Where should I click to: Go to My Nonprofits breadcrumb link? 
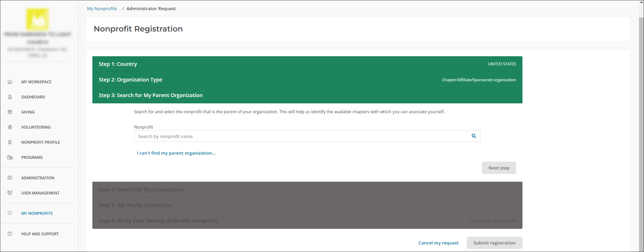(102, 9)
